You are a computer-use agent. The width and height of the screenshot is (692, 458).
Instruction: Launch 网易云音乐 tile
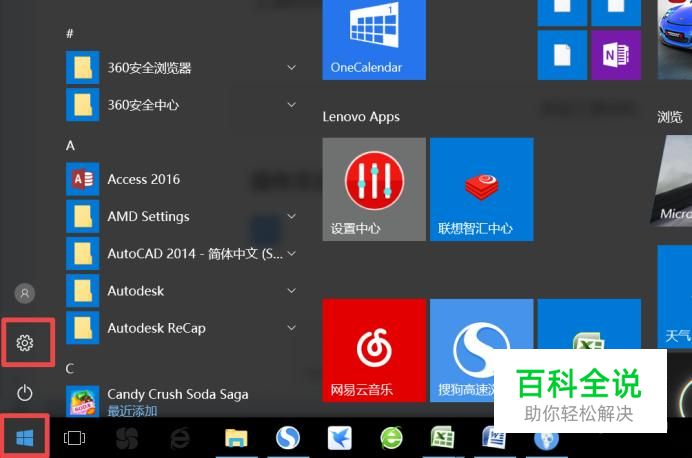click(374, 350)
